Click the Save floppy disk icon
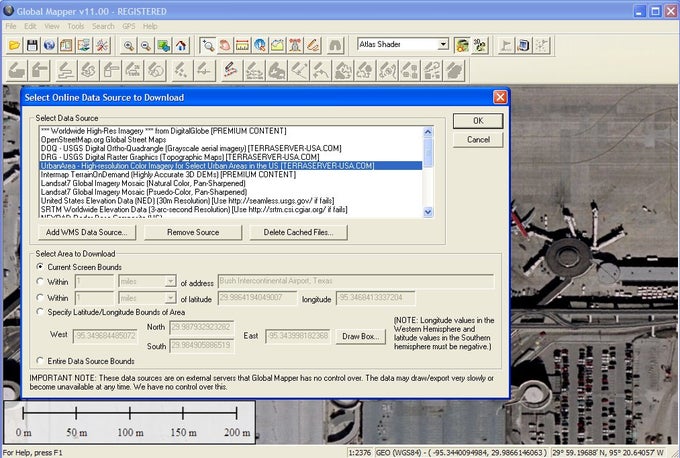 (32, 45)
